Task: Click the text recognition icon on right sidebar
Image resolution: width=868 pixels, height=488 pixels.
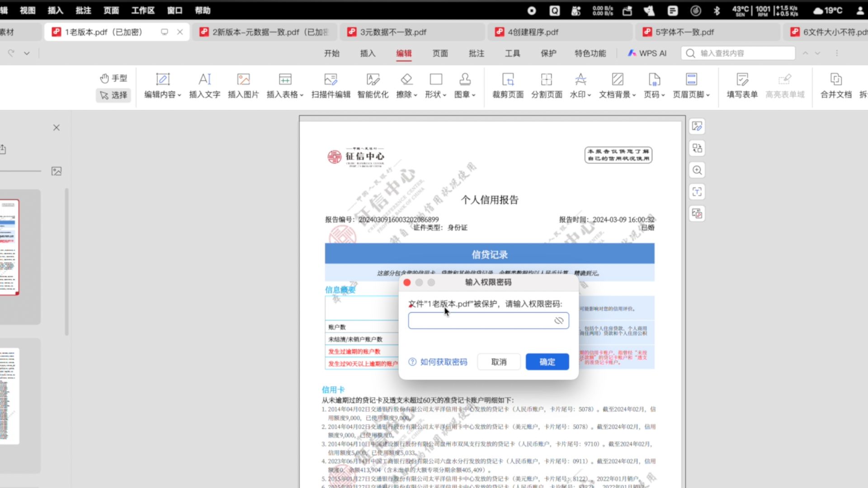Action: tap(697, 192)
